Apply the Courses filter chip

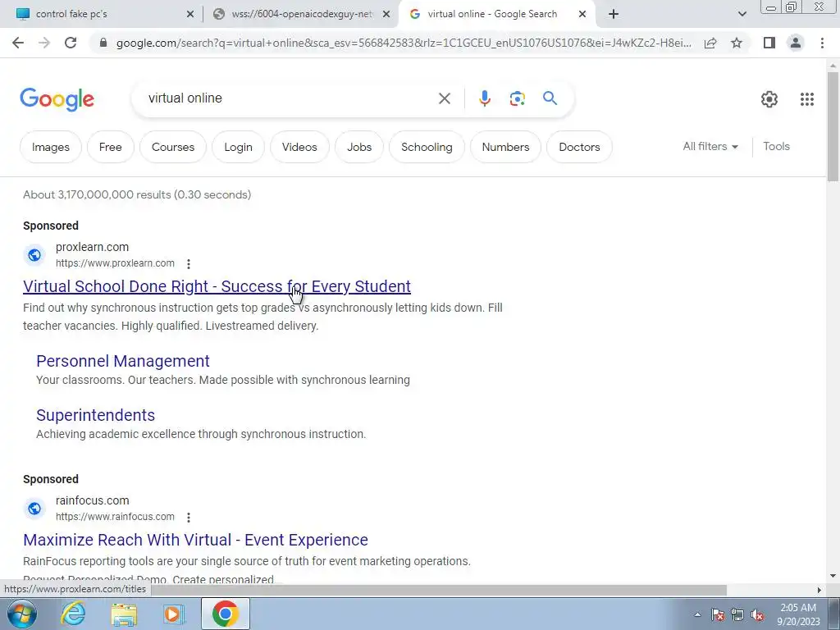173,147
